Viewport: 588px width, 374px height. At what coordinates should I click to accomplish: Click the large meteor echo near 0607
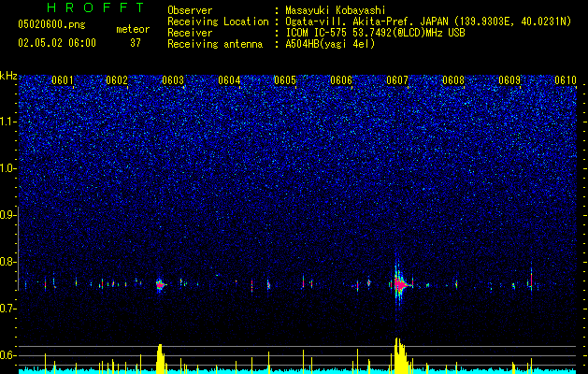click(x=400, y=285)
